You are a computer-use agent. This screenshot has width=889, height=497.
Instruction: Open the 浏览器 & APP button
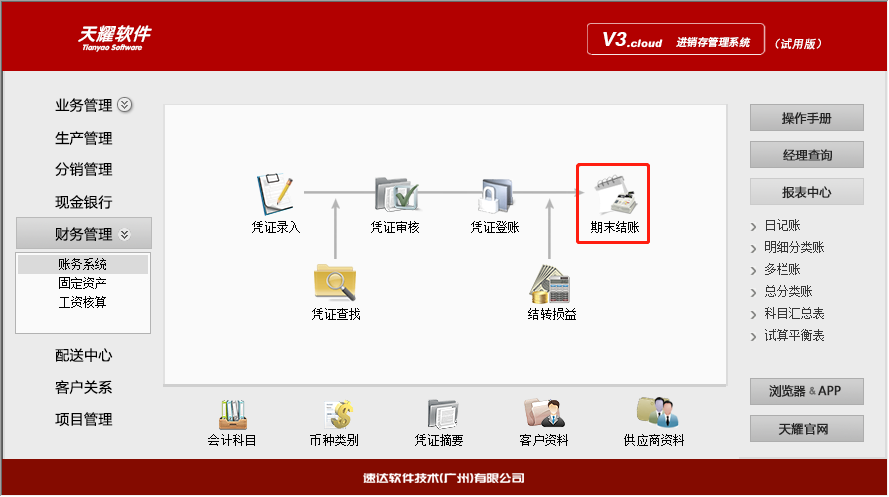tap(806, 391)
